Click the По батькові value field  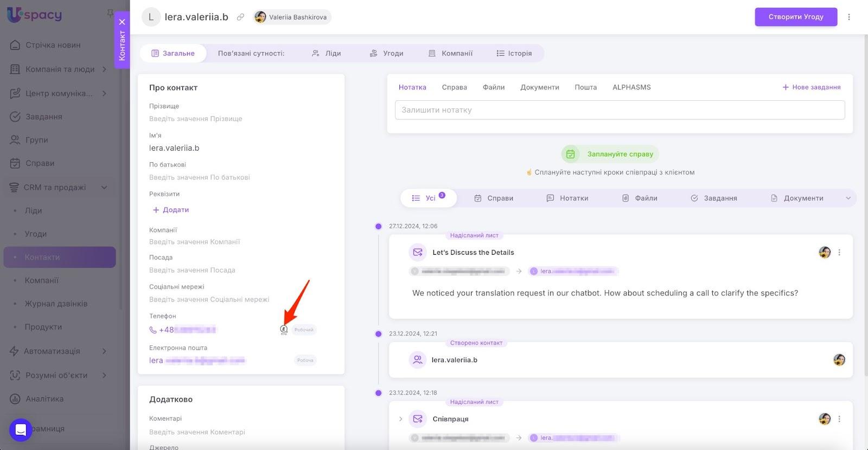[200, 177]
